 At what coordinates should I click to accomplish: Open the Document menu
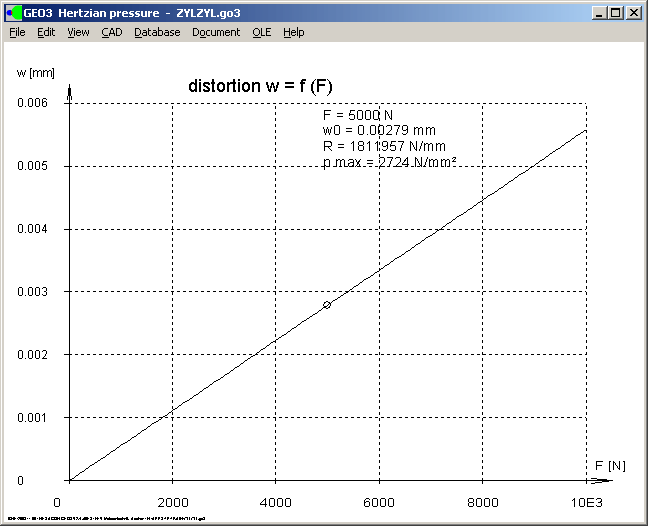point(216,32)
